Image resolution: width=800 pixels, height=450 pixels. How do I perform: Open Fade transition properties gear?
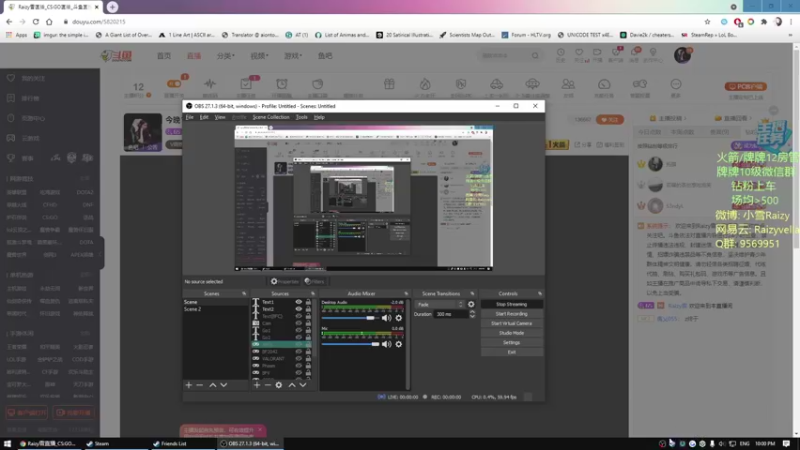pyautogui.click(x=471, y=305)
